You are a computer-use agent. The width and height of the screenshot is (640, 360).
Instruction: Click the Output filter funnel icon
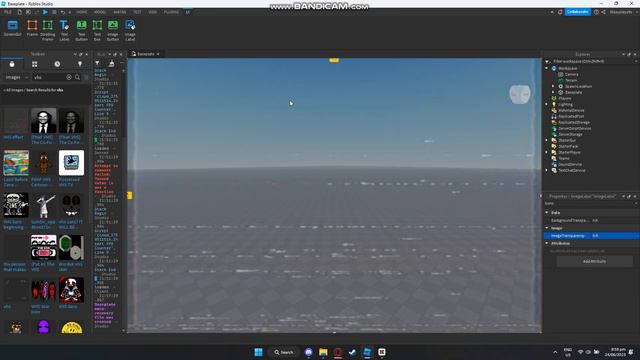coord(97,63)
